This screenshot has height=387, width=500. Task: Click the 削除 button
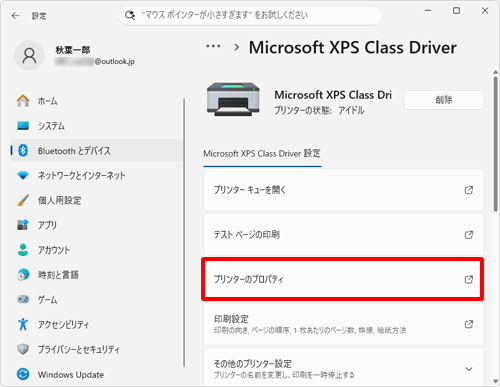tap(444, 100)
